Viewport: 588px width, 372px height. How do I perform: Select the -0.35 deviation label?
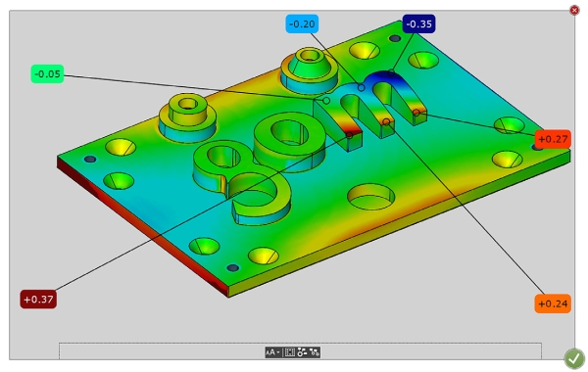(418, 23)
